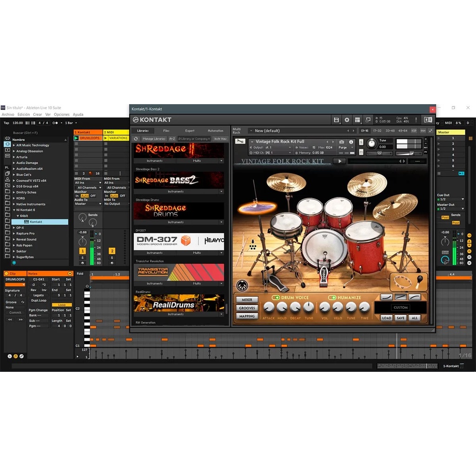
Task: Launch the DRUMLOOPS clip
Action: (77, 138)
